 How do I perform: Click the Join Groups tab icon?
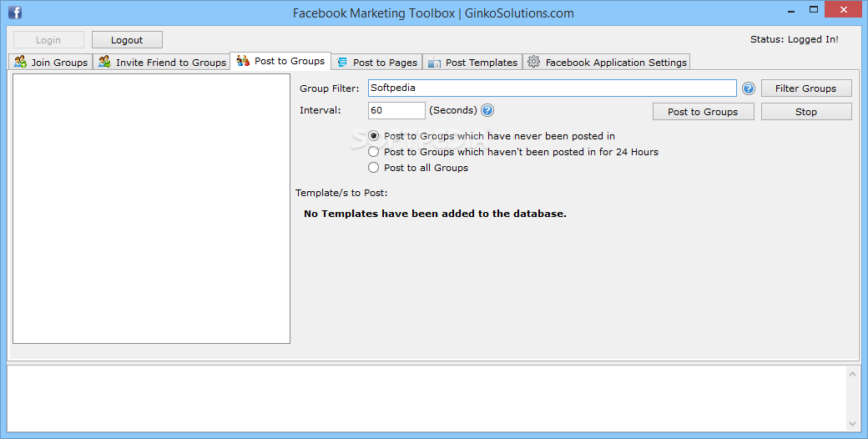coord(21,62)
